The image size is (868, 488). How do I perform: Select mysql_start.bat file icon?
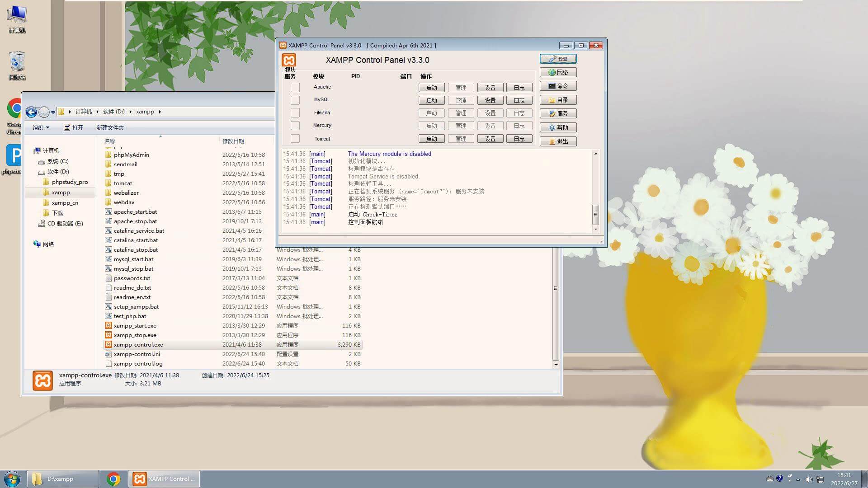click(108, 259)
